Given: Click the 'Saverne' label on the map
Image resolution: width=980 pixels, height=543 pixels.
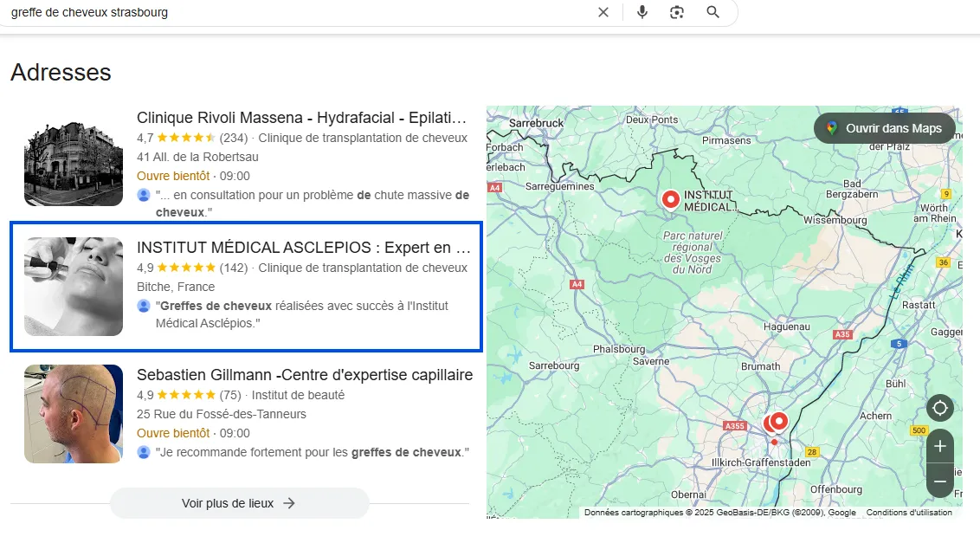Looking at the screenshot, I should 651,361.
